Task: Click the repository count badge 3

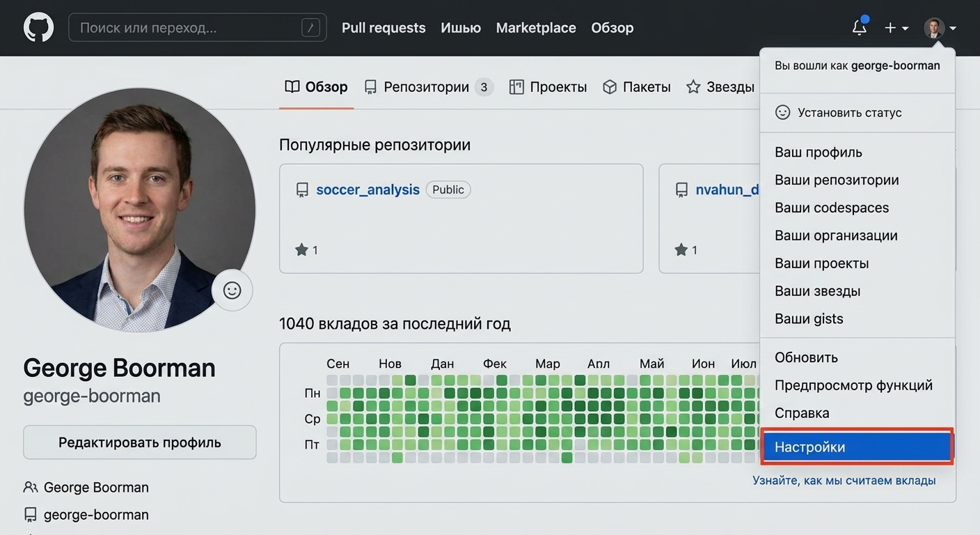Action: [x=484, y=87]
